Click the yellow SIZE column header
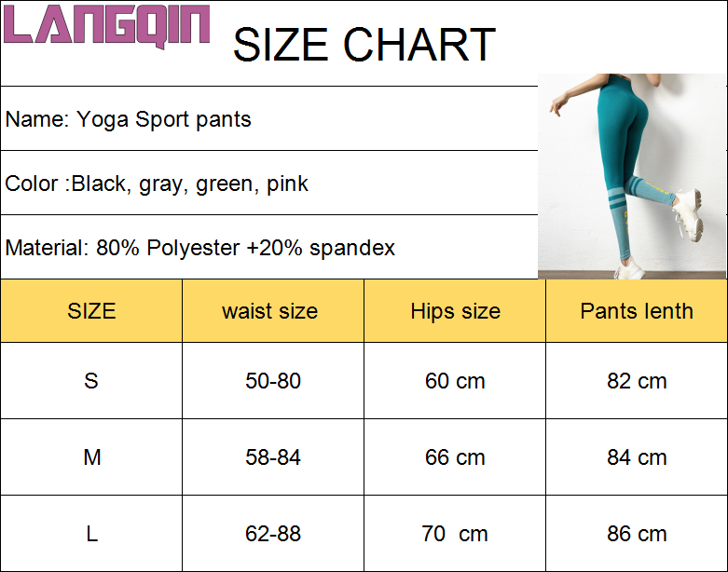Viewport: 728px width, 572px height. pos(91,311)
